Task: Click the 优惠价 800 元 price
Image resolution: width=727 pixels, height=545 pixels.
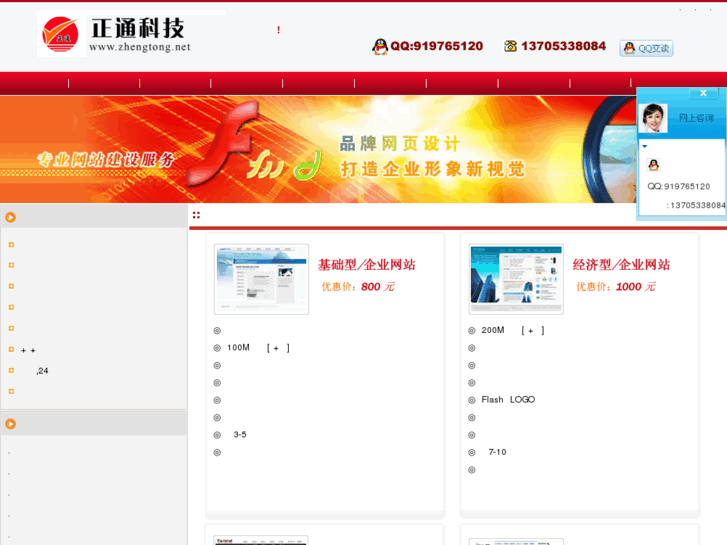Action: [358, 287]
